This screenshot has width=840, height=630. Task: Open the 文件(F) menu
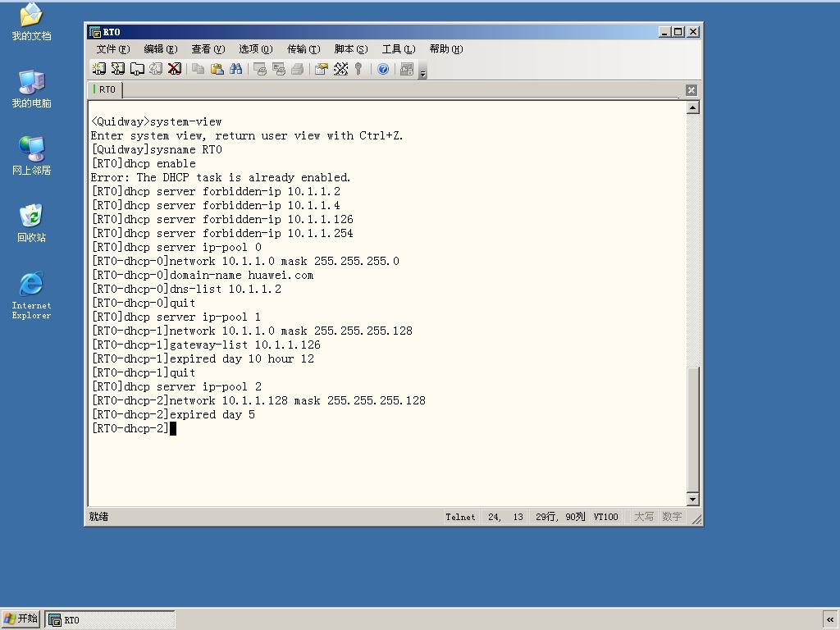[x=113, y=49]
